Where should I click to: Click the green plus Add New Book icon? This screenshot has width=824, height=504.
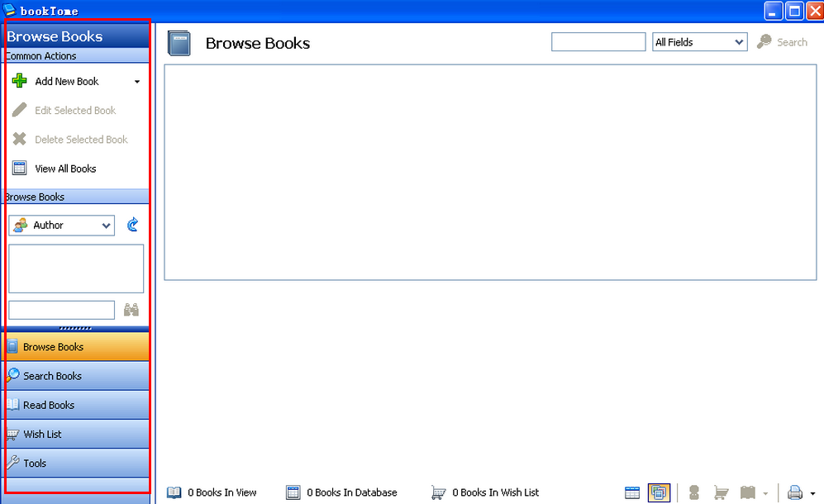pyautogui.click(x=20, y=81)
